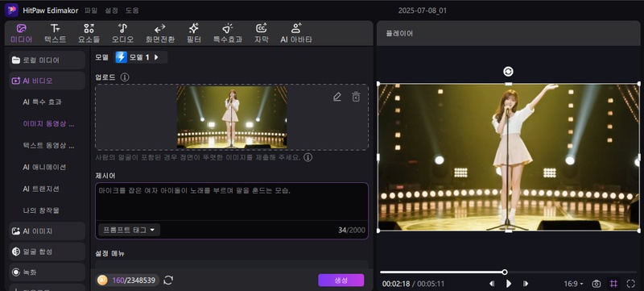The height and width of the screenshot is (291, 644).
Task: Open the 설정 menu
Action: 111,10
